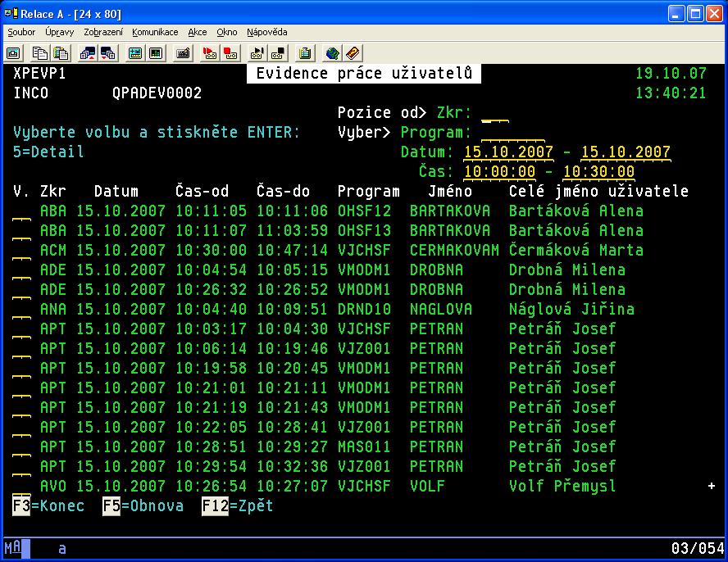Click option field of AVO VOLF row
The height and width of the screenshot is (562, 728).
(22, 487)
